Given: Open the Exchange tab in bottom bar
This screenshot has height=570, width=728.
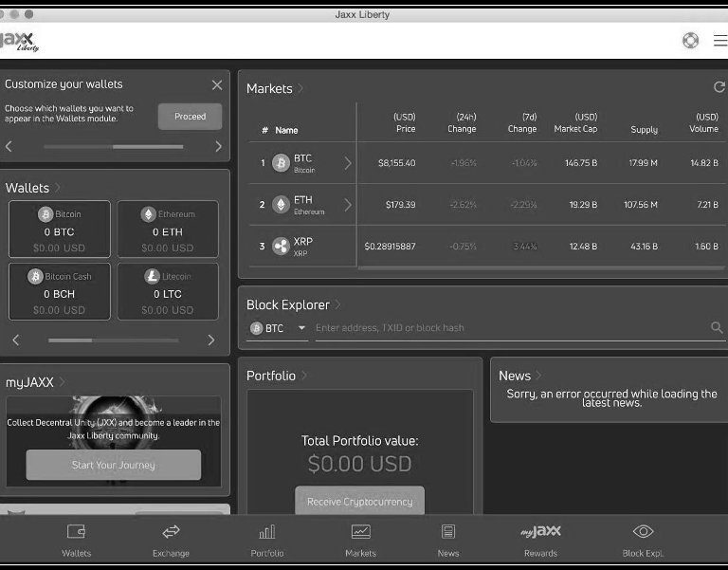Looking at the screenshot, I should (171, 541).
